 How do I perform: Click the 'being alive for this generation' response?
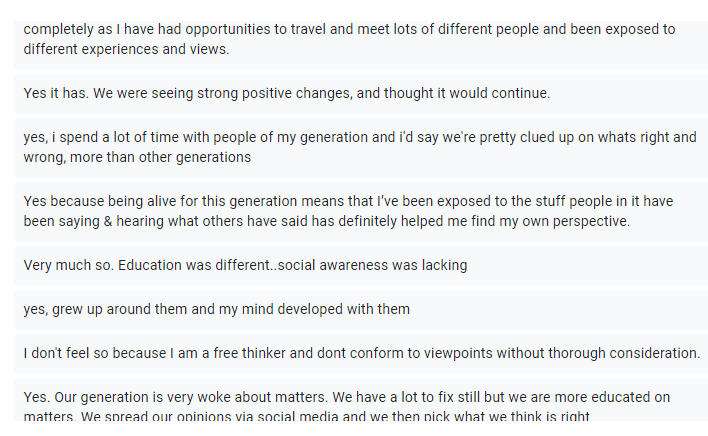[360, 211]
